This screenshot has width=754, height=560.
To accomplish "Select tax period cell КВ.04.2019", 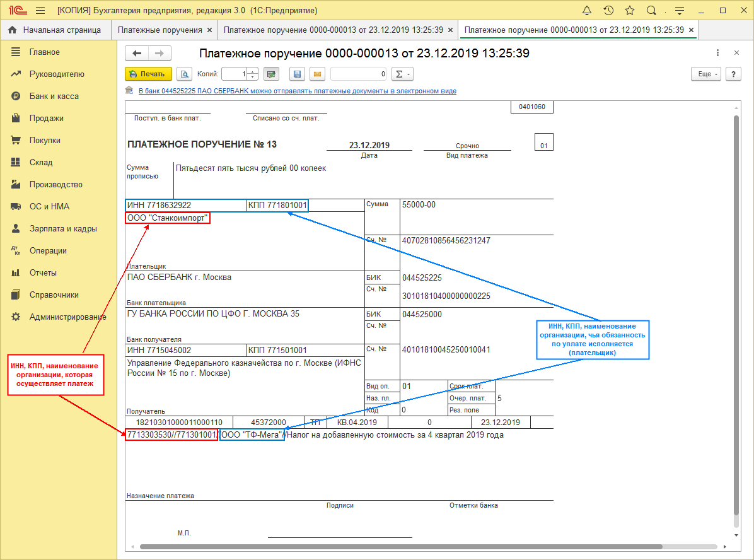I will coord(357,423).
